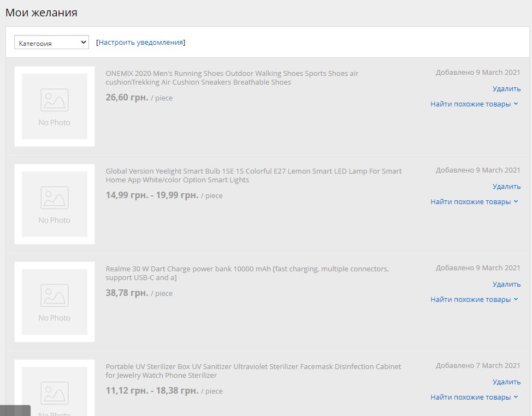Click Добавлено 9 March 2021 on ONEMIX row
This screenshot has height=416, width=532.
pyautogui.click(x=478, y=72)
